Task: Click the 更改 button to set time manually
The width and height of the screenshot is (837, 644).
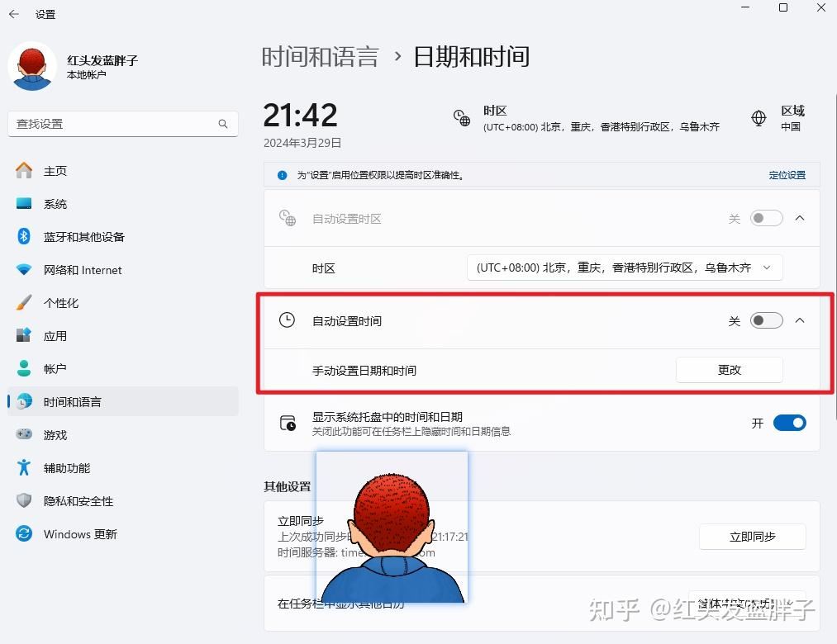Action: [729, 370]
